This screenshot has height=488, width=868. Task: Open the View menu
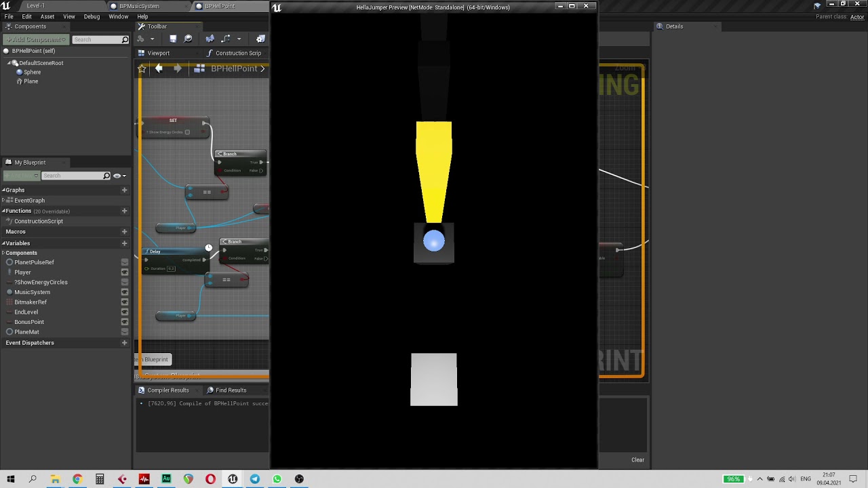coord(69,16)
